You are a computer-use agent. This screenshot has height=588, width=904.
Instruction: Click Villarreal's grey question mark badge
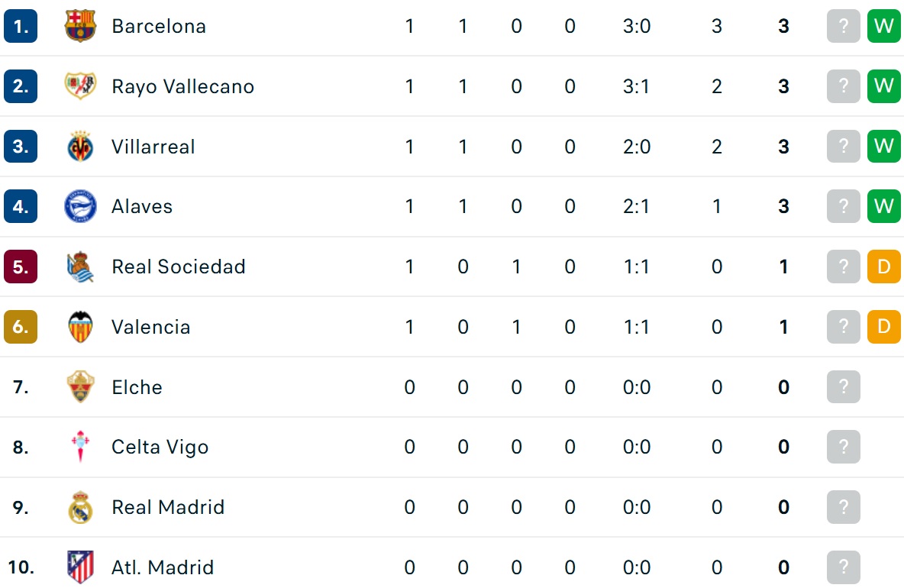(x=844, y=147)
